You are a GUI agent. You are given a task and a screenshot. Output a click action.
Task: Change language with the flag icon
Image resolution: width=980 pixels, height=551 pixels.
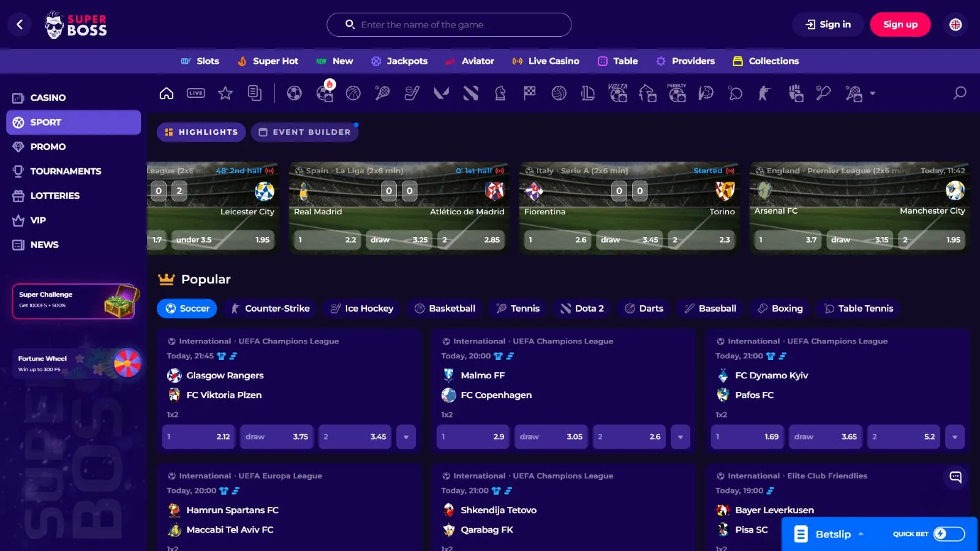pyautogui.click(x=956, y=24)
